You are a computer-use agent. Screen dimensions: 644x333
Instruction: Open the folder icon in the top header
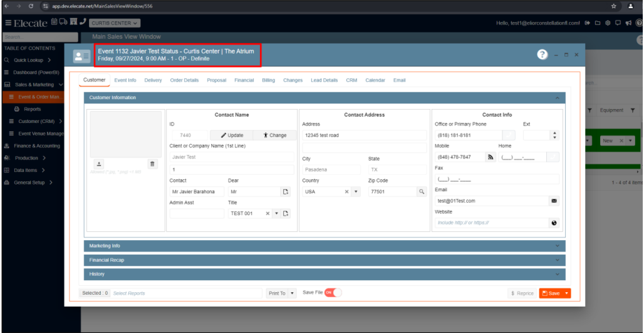point(598,23)
